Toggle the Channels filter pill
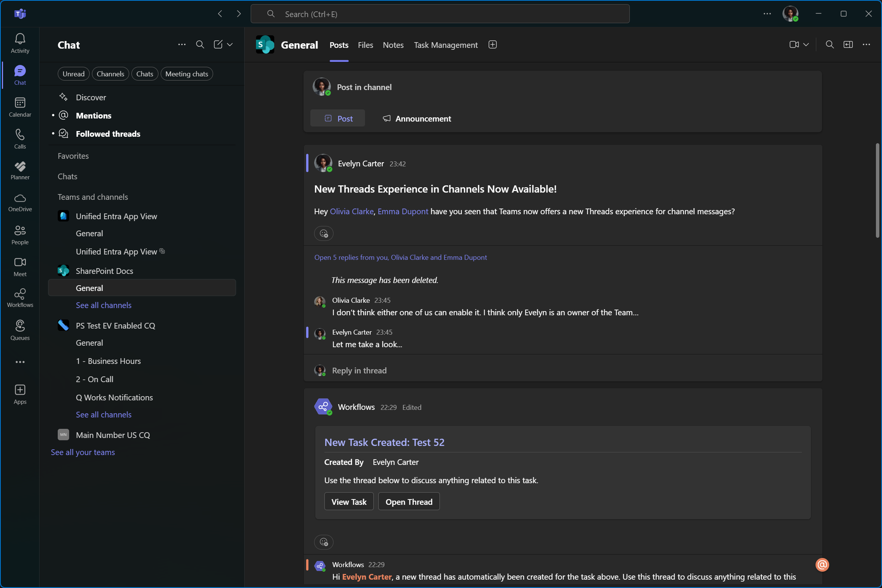Image resolution: width=882 pixels, height=588 pixels. [x=110, y=74]
